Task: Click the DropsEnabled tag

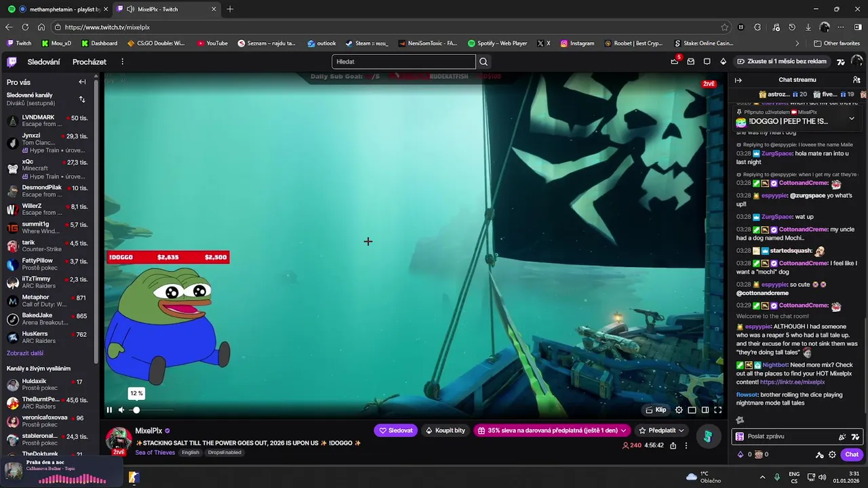Action: pos(224,453)
